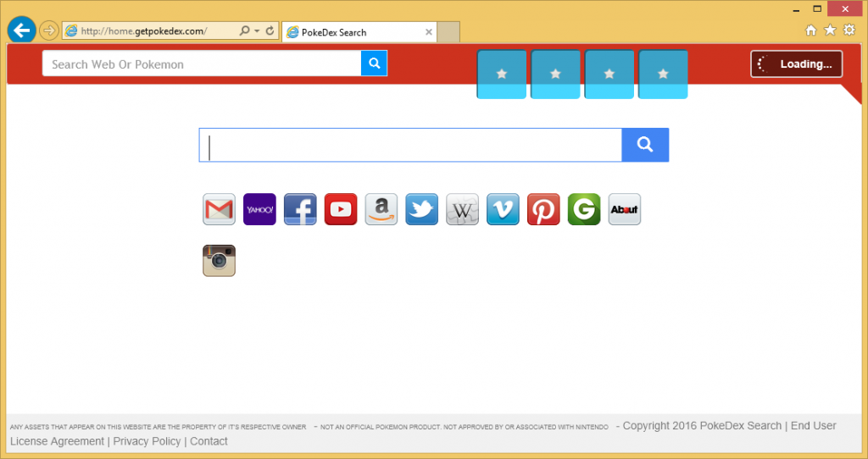This screenshot has height=459, width=868.
Task: Open the Instagram shortcut icon
Action: pos(219,261)
